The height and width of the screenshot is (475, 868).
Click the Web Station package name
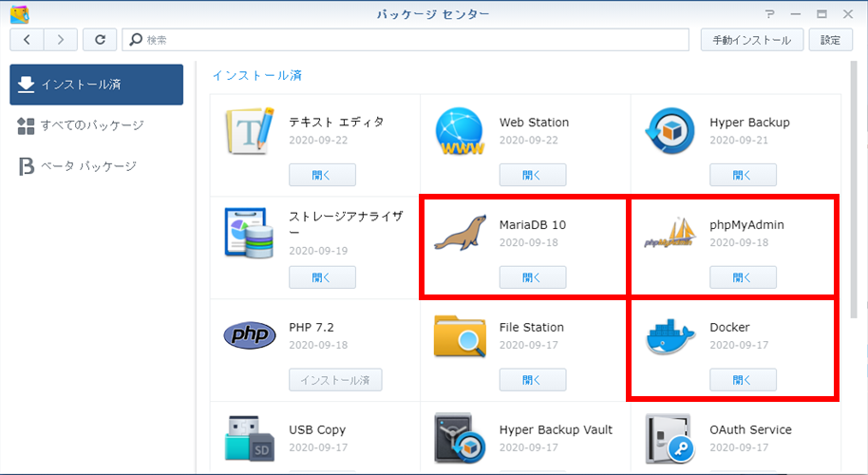tap(535, 123)
